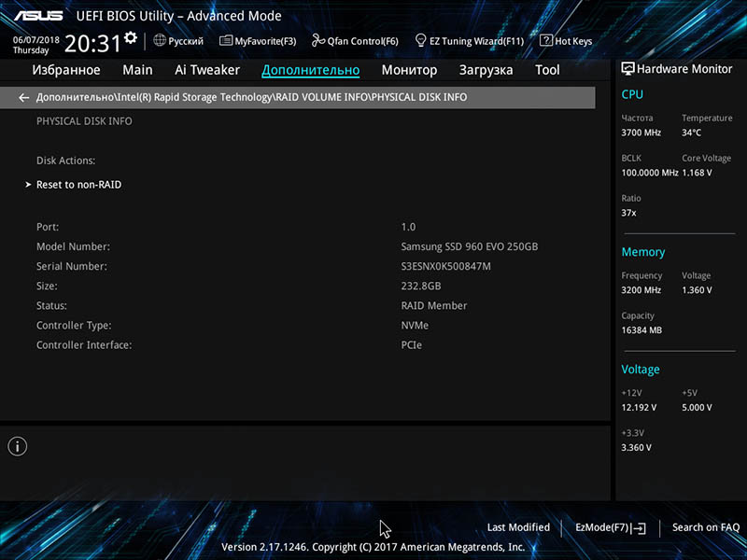Click the EzMode exit arrow icon
Image resolution: width=747 pixels, height=560 pixels.
(x=640, y=528)
